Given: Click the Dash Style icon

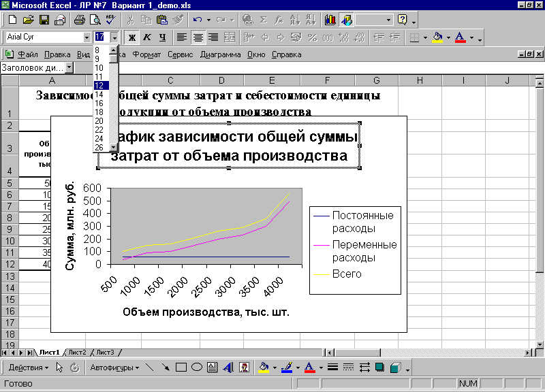Looking at the screenshot, I should coord(348,367).
